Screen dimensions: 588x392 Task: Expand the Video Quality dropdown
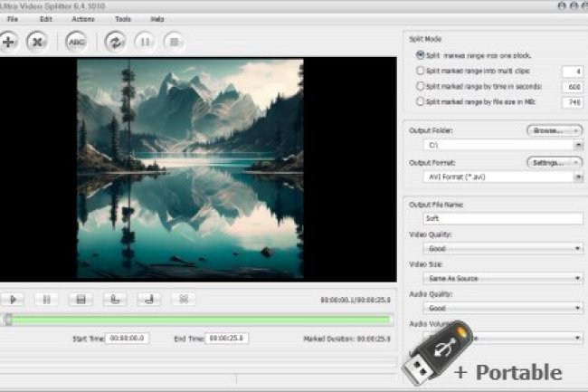point(577,248)
